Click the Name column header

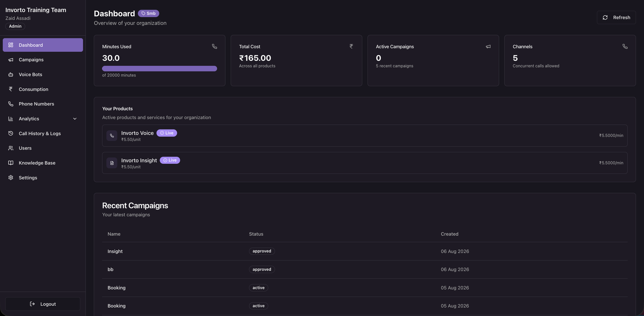pos(114,234)
